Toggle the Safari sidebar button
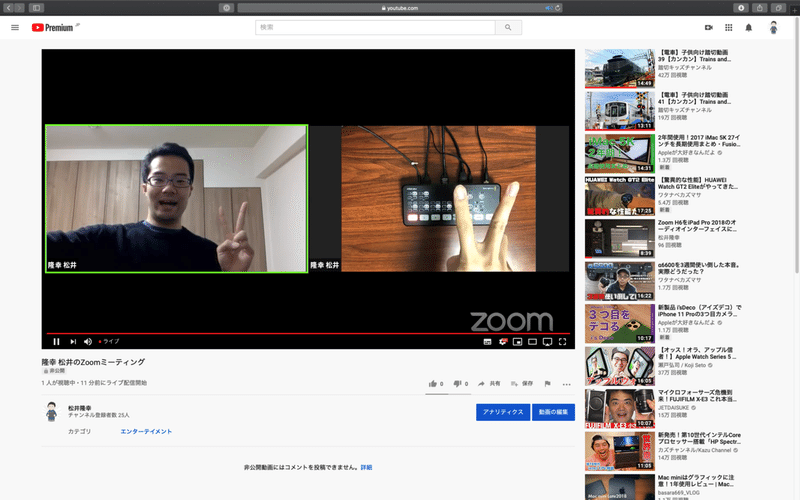Screen dimensions: 800x500 pyautogui.click(x=36, y=8)
